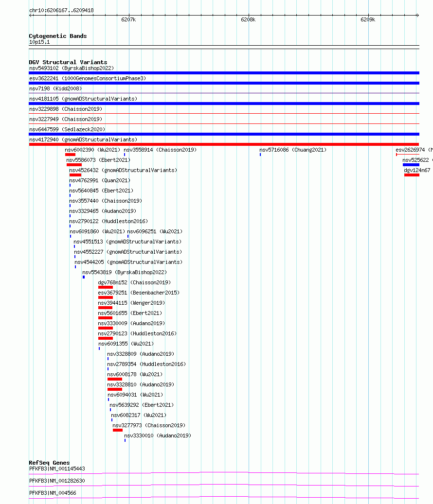Click the nsv5601655 (Ebert2021) label
This screenshot has height=504, width=433.
pos(130,313)
